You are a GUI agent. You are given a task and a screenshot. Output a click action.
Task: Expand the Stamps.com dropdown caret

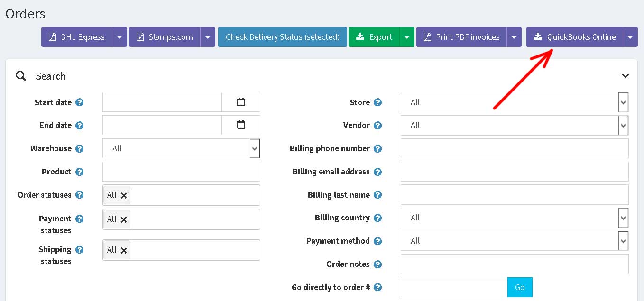pyautogui.click(x=208, y=37)
